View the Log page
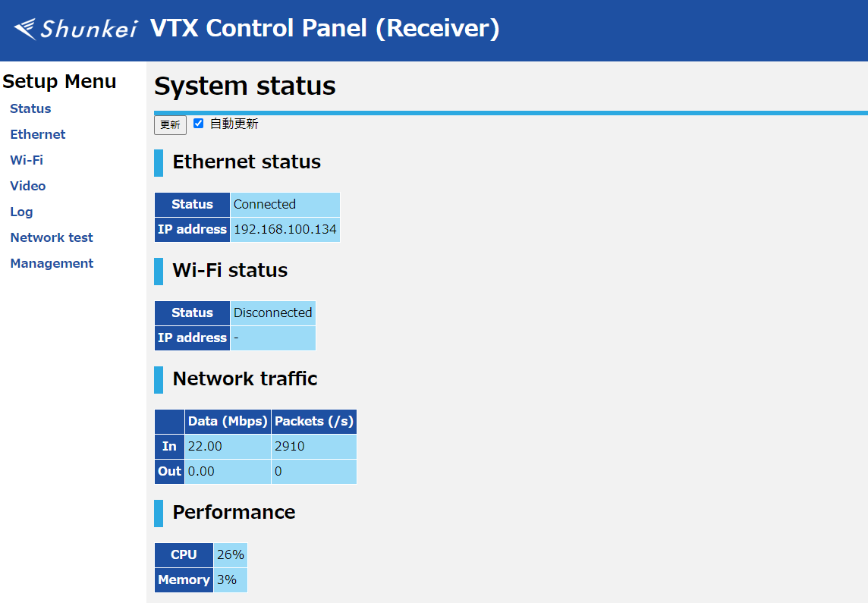 [21, 212]
